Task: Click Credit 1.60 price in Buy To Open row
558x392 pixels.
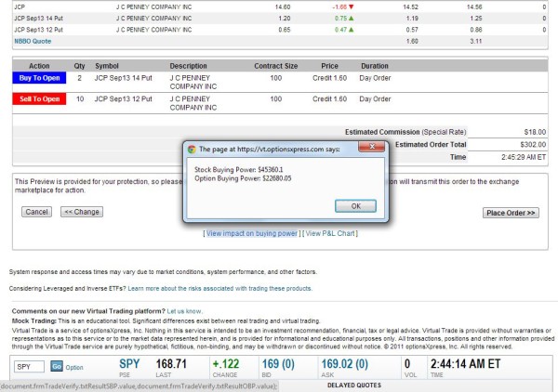Action: click(329, 78)
